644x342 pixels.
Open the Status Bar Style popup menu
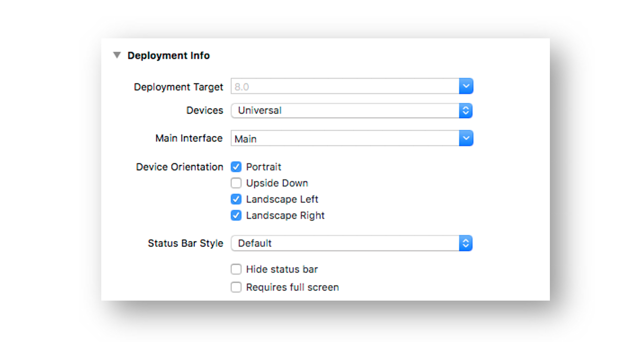point(351,243)
